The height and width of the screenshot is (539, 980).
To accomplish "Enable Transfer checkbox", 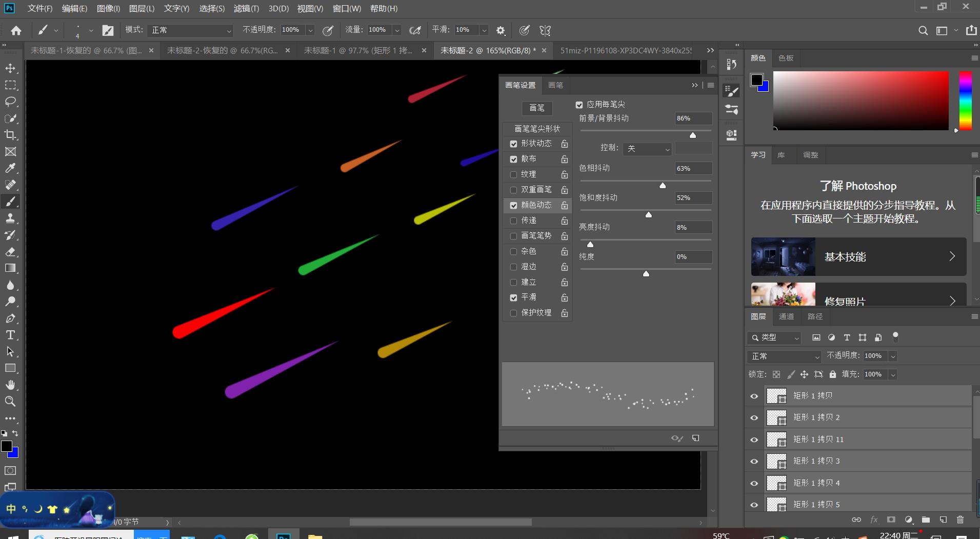I will [513, 221].
